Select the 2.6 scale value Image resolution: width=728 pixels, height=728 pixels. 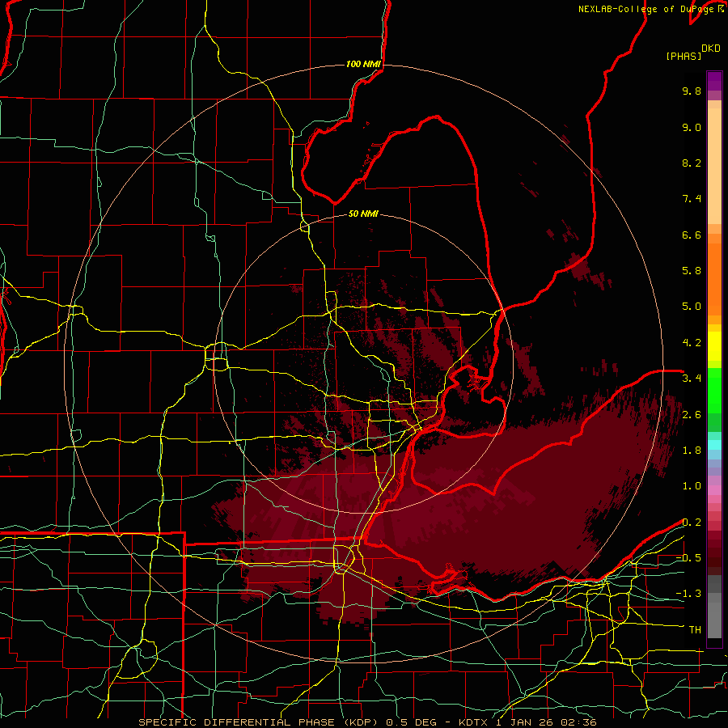coord(692,415)
